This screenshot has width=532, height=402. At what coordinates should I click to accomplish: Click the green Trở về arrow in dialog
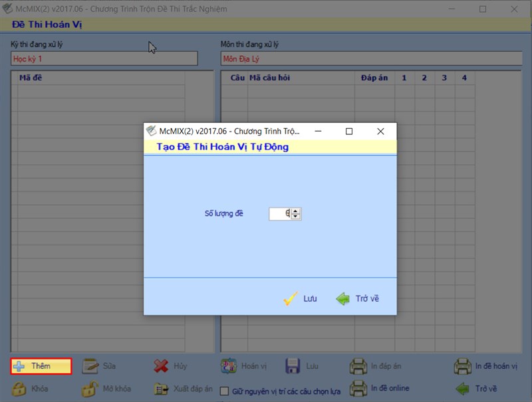[342, 298]
